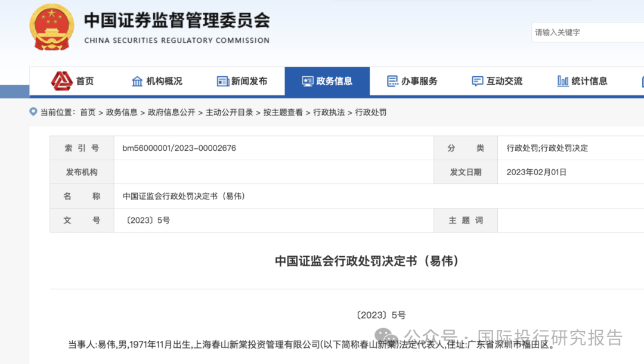The width and height of the screenshot is (644, 364).
Task: Click the CSRC national emblem logo
Action: [x=52, y=27]
